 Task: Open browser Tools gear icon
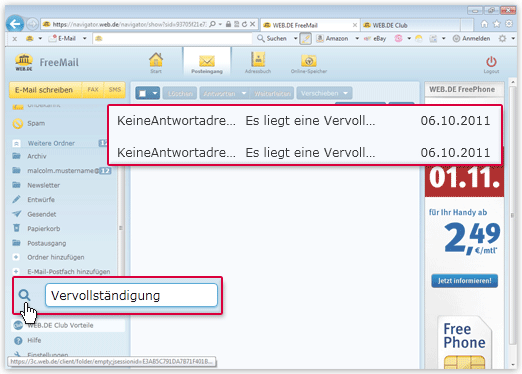[509, 24]
